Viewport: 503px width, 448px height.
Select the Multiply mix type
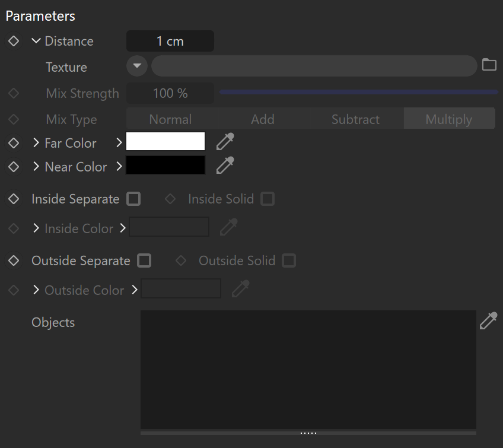pos(449,119)
